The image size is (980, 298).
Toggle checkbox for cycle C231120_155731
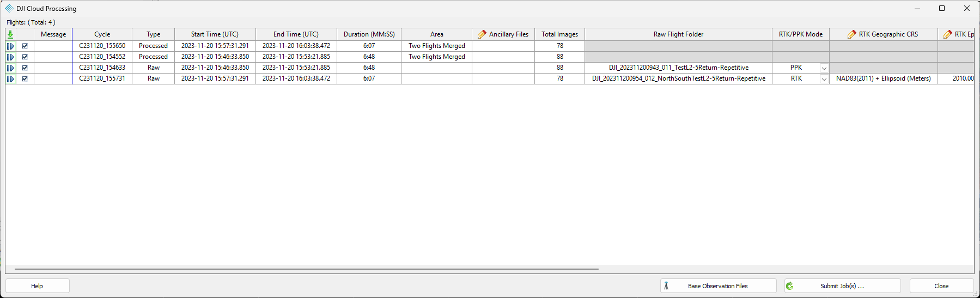(25, 78)
